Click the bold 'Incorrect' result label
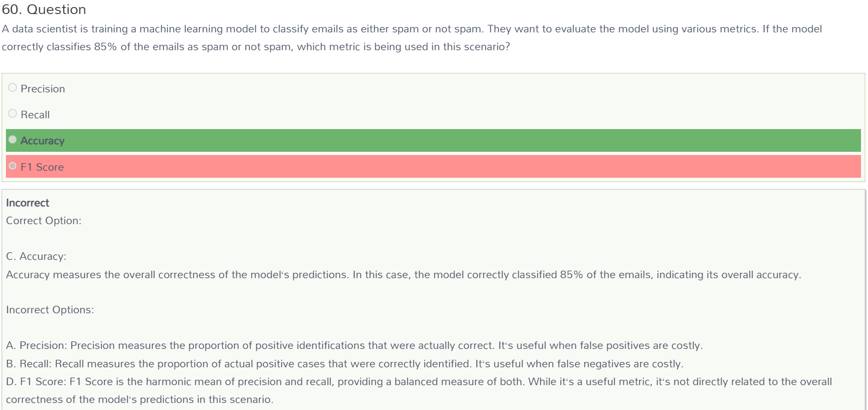 tap(28, 203)
